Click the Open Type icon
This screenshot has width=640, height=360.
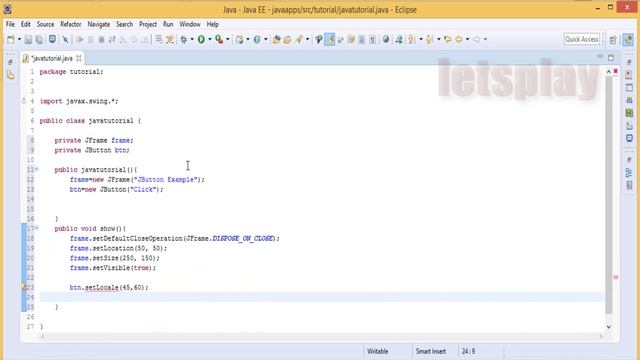point(276,39)
